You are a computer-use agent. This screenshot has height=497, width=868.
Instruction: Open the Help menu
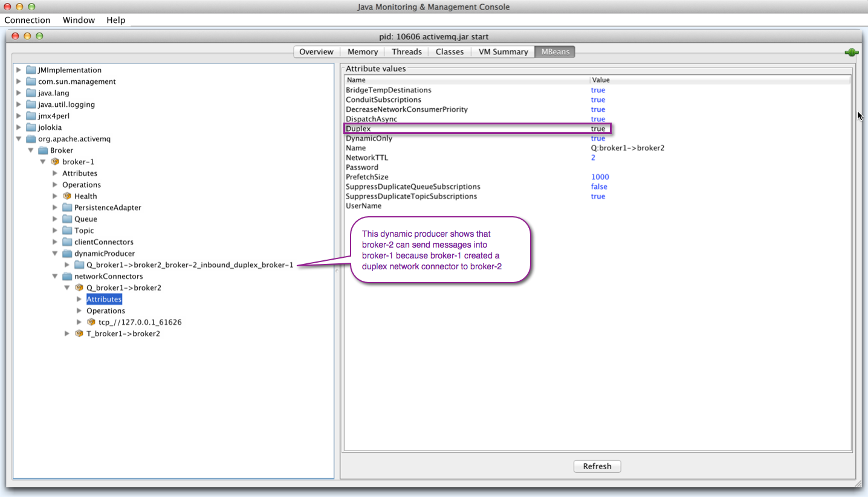pos(116,20)
